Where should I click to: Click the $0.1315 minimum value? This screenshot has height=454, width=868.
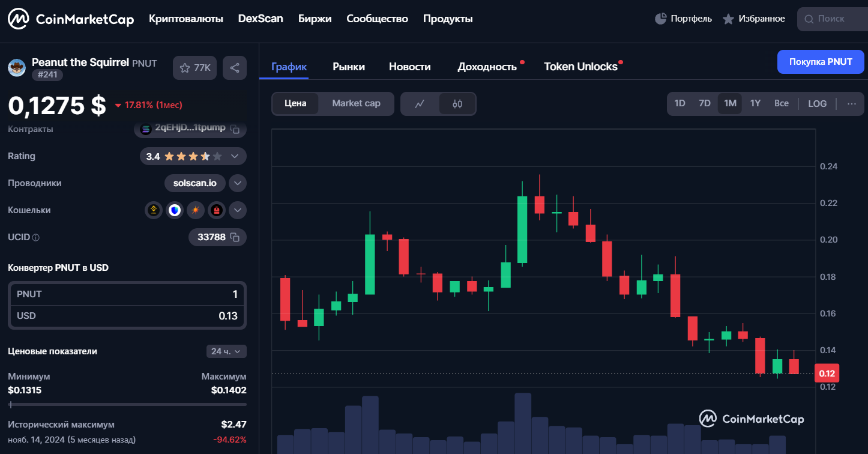point(25,390)
